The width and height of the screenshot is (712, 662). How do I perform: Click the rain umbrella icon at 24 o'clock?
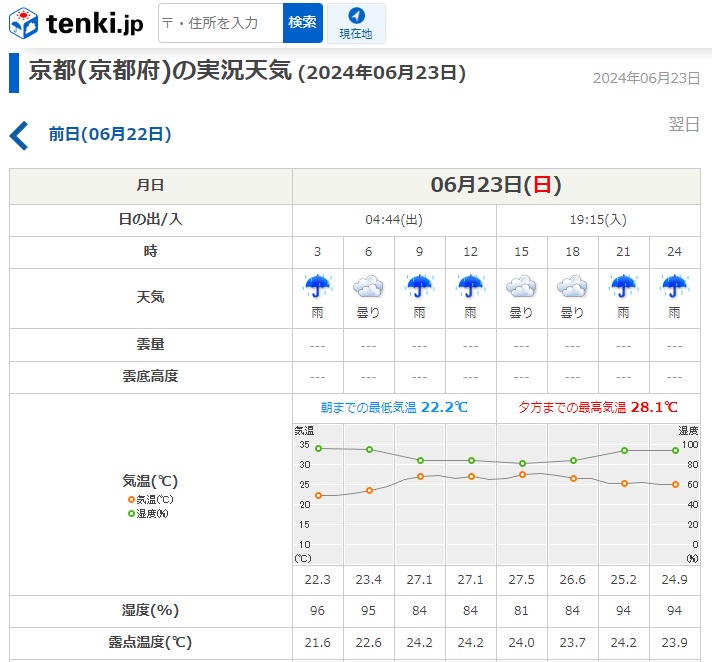coord(674,288)
